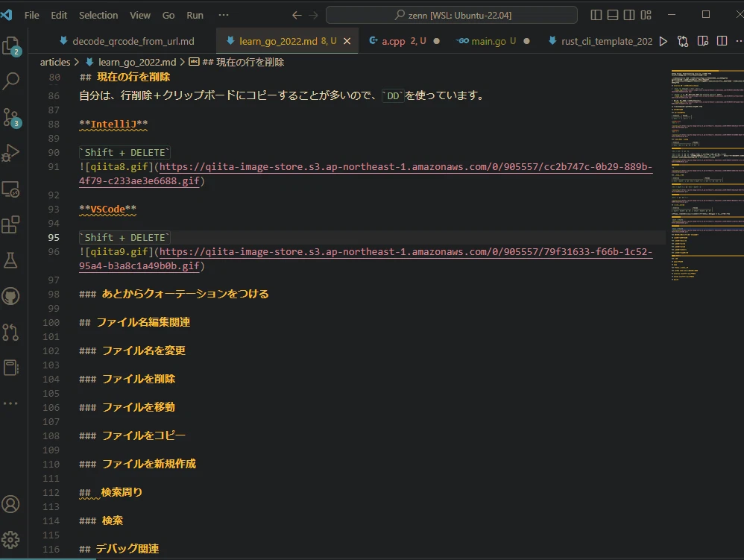Click the heading ファイルを移動
The width and height of the screenshot is (744, 560).
pos(127,408)
